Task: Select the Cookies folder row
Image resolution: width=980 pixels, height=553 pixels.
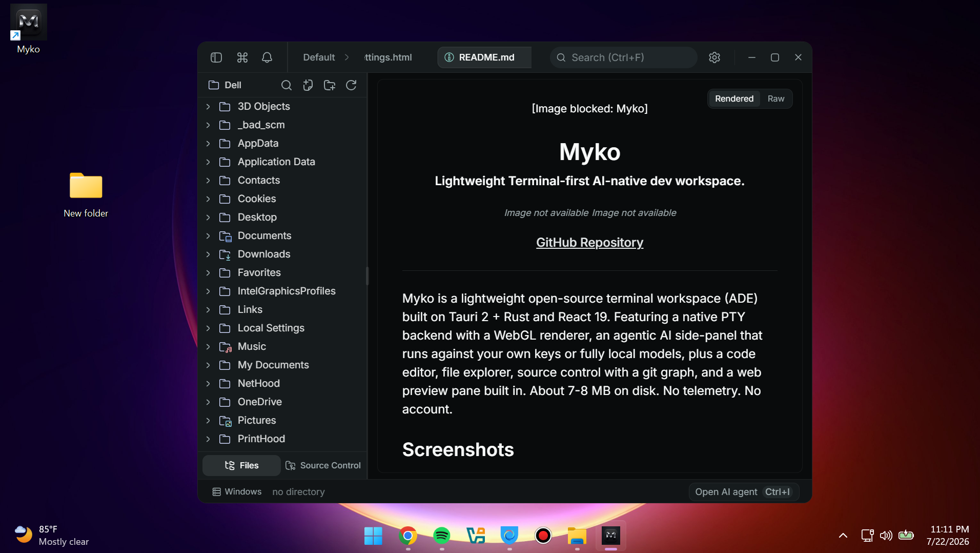Action: [282, 199]
